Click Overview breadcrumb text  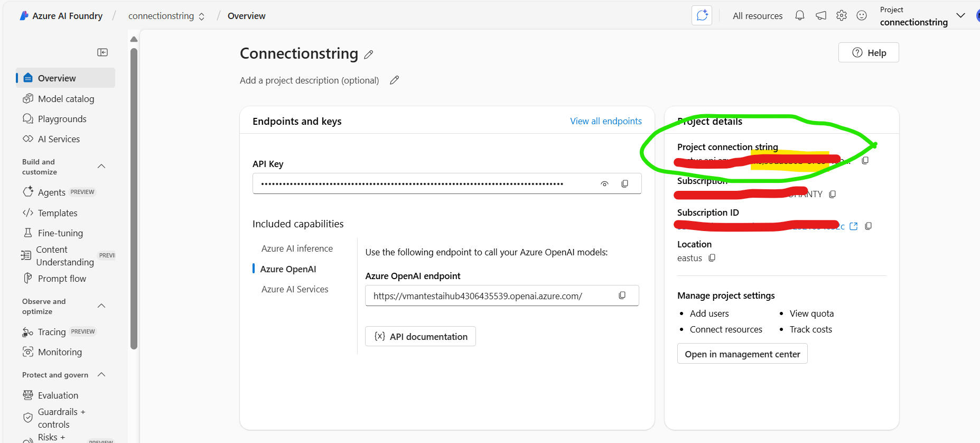(246, 16)
